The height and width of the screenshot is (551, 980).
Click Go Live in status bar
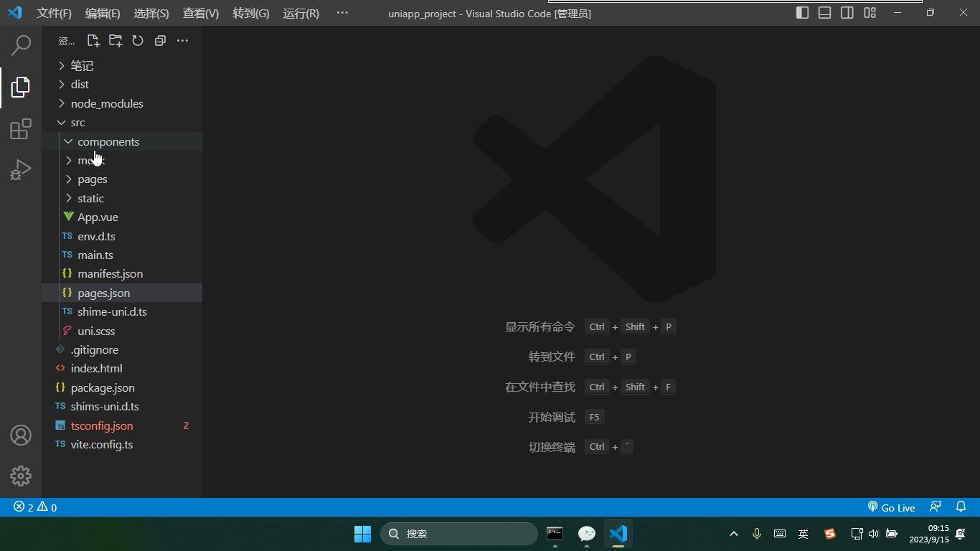(891, 507)
